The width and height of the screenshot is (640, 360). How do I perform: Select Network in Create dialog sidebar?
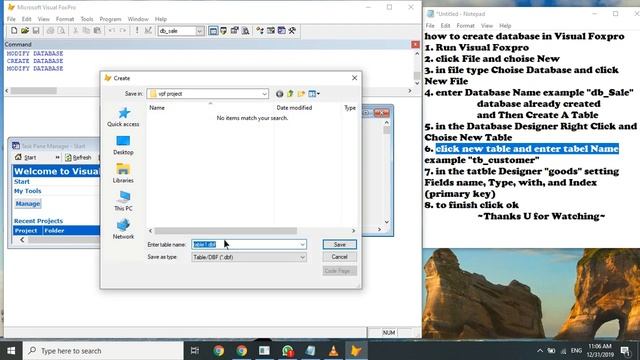point(123,229)
